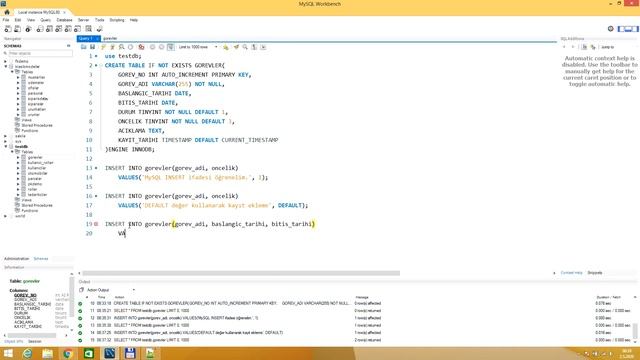Click the Workbench home icon

coord(7,12)
